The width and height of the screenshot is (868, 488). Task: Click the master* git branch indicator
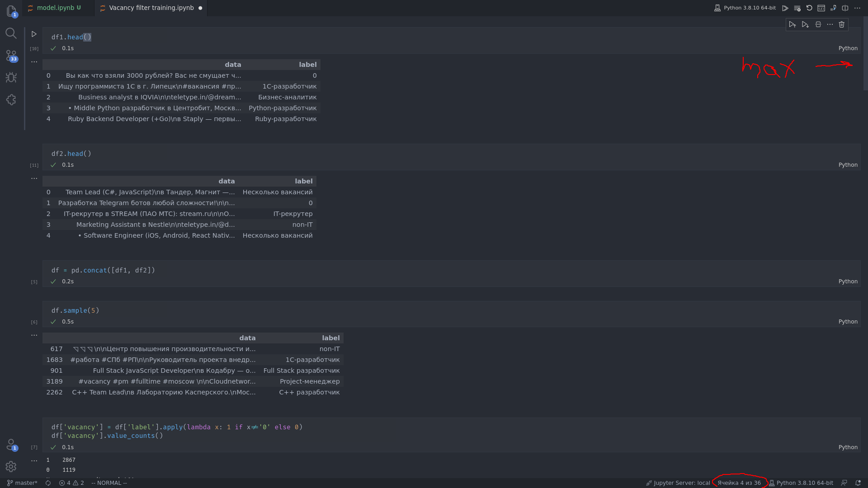[x=22, y=483]
